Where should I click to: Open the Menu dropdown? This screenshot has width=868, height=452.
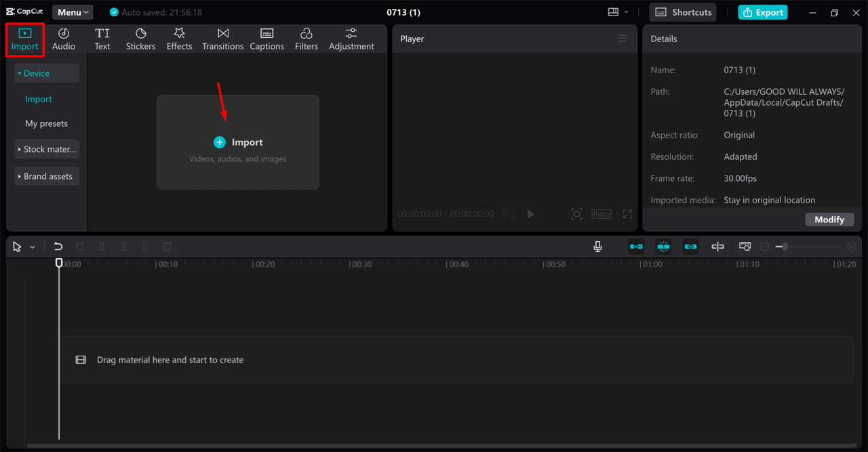coord(73,12)
